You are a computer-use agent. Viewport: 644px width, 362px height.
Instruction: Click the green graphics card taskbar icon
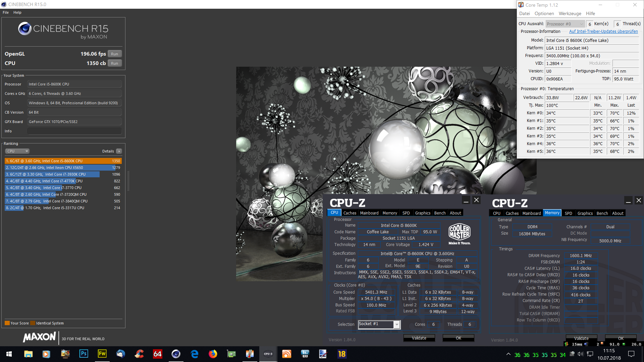(x=231, y=354)
